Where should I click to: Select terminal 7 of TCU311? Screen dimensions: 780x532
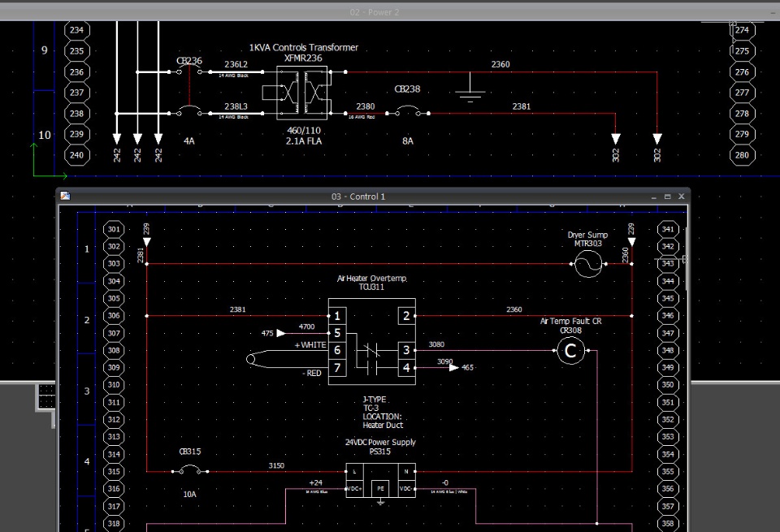click(x=337, y=368)
